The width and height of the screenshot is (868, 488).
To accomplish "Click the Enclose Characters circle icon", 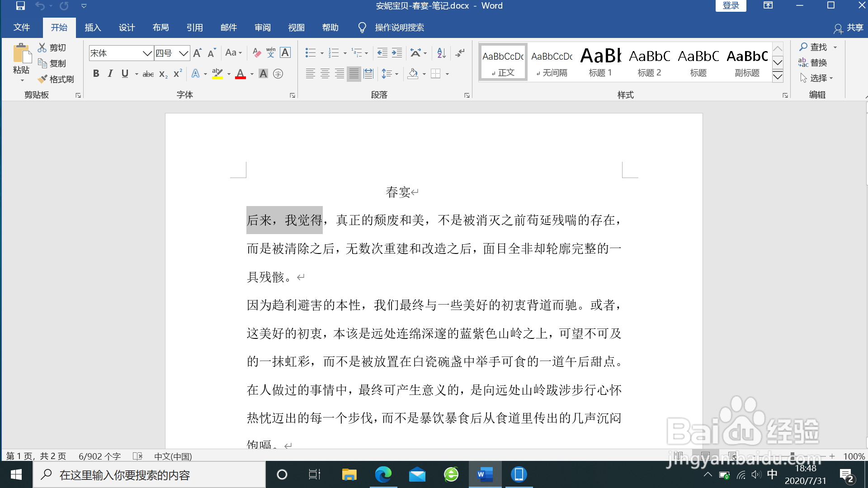I will [278, 74].
